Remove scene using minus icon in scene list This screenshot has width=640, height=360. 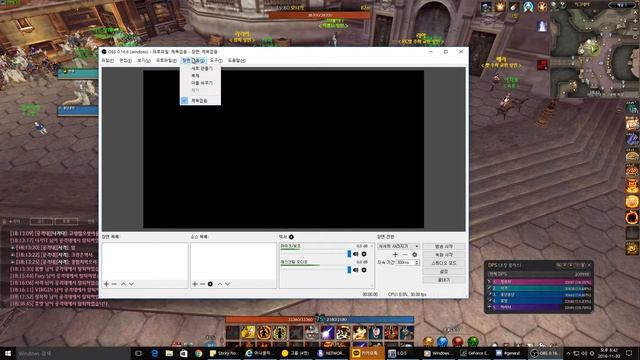tap(114, 284)
